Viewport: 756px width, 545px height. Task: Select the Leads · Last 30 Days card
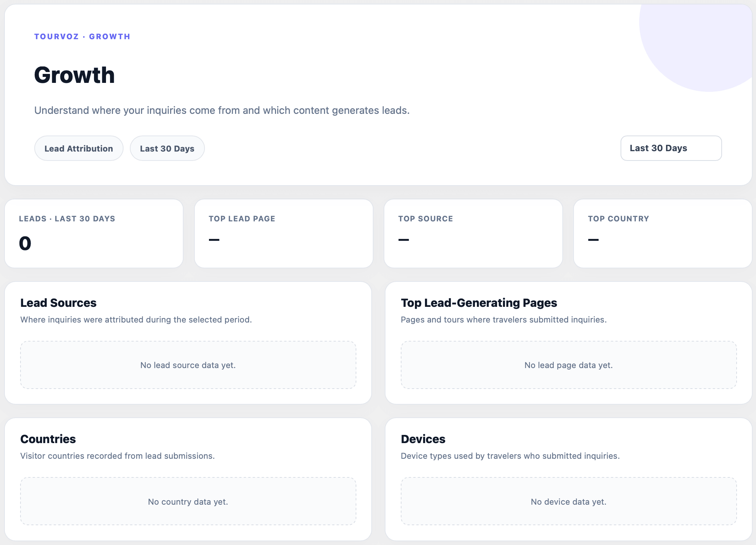[94, 233]
